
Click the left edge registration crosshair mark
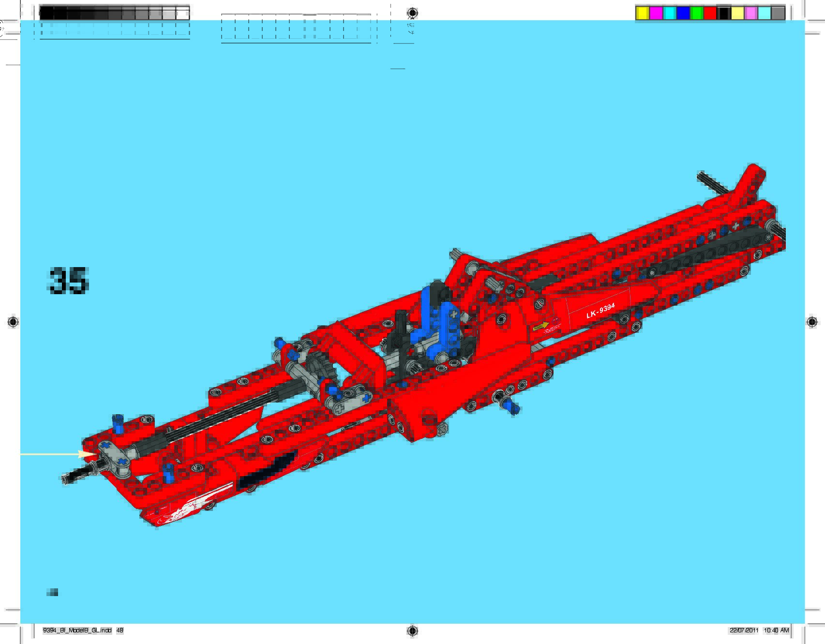tap(13, 322)
